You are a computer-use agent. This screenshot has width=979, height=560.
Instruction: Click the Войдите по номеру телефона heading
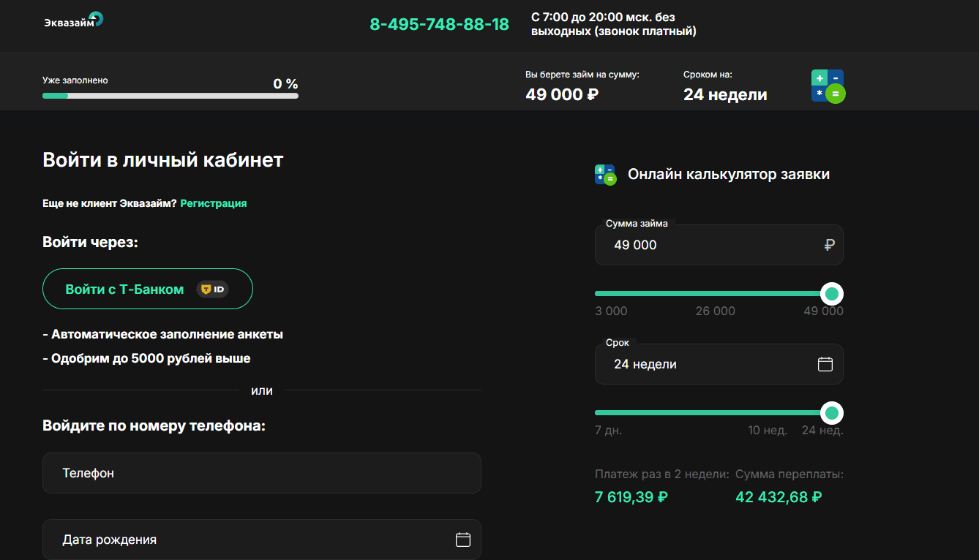pos(154,425)
